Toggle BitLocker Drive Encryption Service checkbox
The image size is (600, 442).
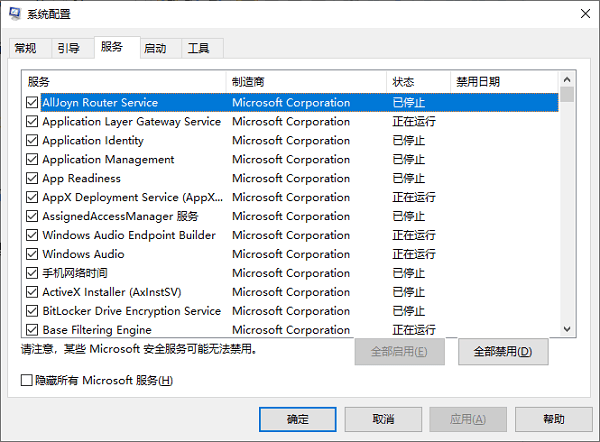pyautogui.click(x=32, y=311)
